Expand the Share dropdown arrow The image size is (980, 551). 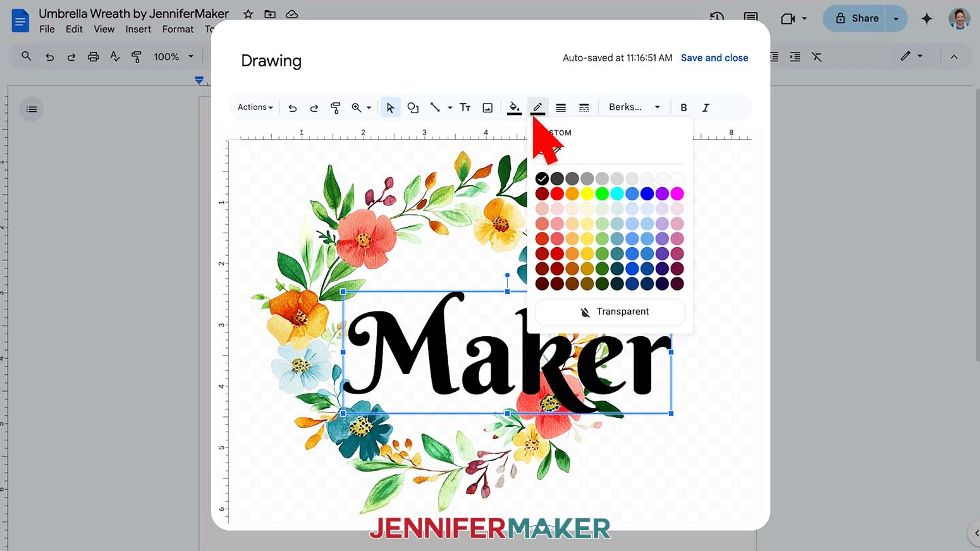(x=896, y=18)
